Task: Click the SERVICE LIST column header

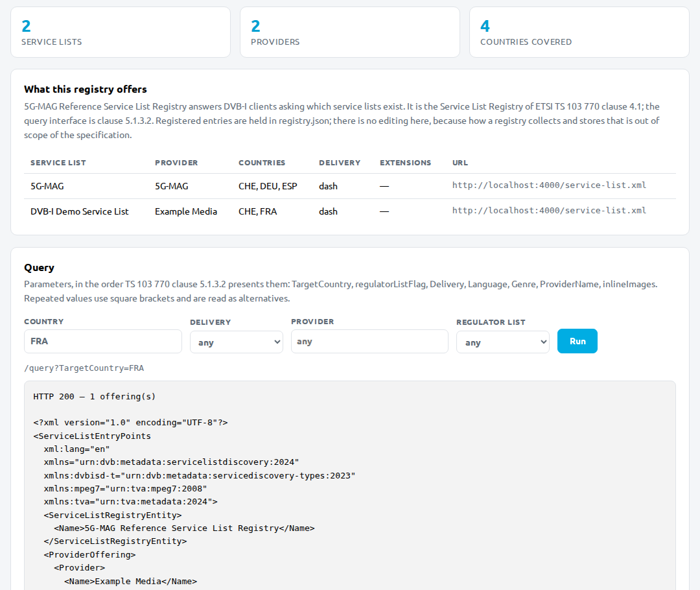Action: (x=58, y=163)
